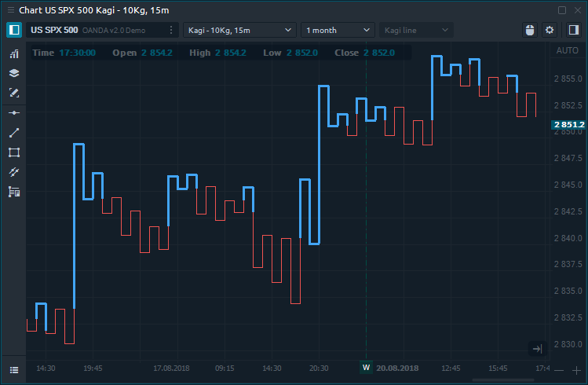Open the 1 month period dropdown
588x385 pixels.
pos(338,30)
